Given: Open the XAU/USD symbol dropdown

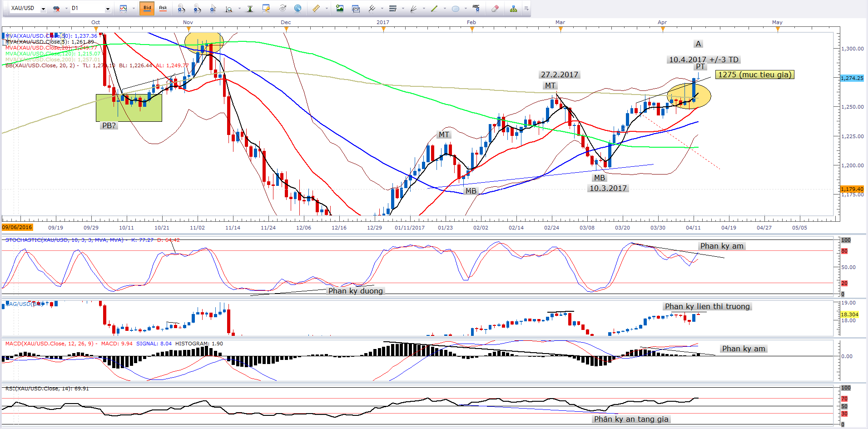Looking at the screenshot, I should pyautogui.click(x=43, y=9).
